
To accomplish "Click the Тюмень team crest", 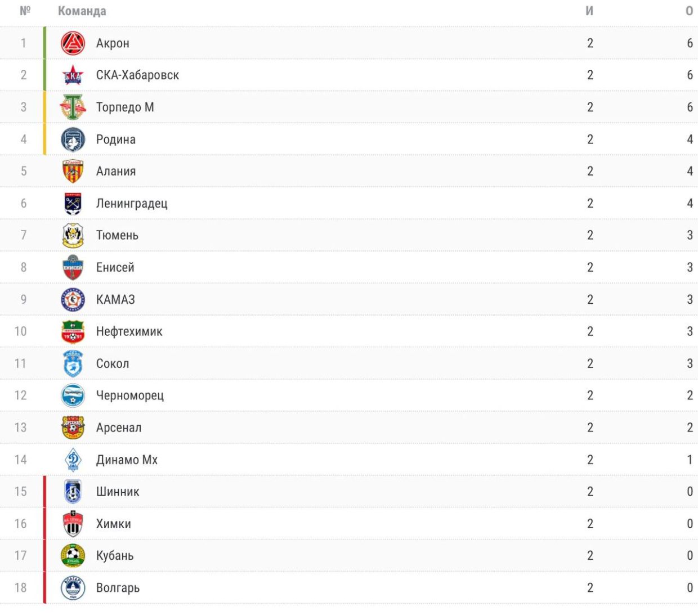I will tap(73, 236).
